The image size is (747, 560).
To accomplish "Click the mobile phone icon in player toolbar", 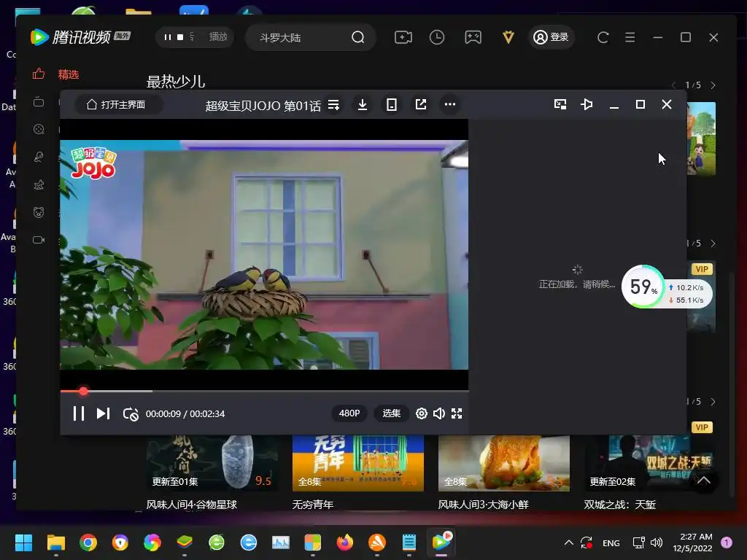I will click(392, 105).
